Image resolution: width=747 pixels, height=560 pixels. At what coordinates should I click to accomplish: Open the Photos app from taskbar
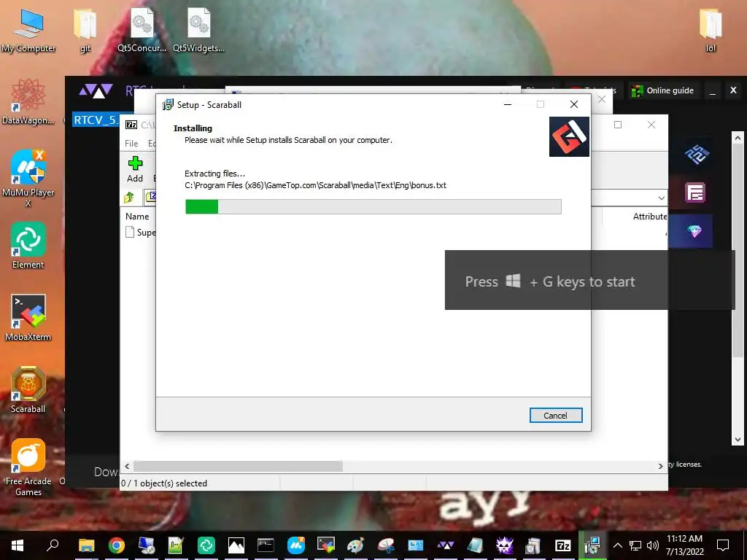click(x=236, y=545)
